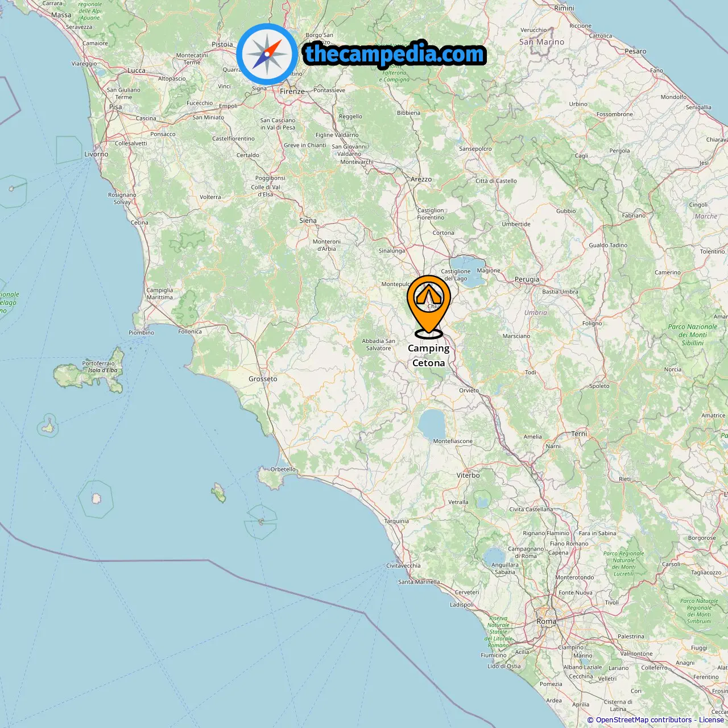Screen dimensions: 728x728
Task: Click the orange Camping Cetona tent marker
Action: 429,306
